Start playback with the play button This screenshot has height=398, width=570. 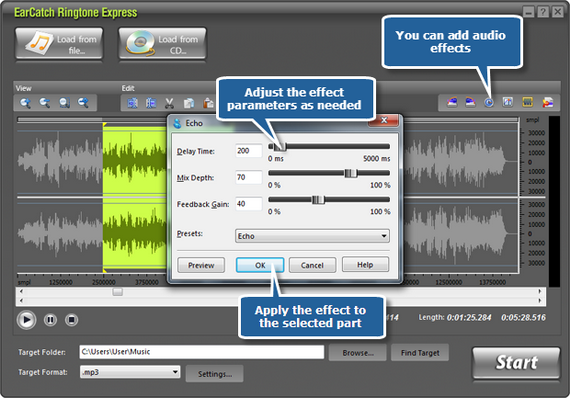[x=26, y=320]
